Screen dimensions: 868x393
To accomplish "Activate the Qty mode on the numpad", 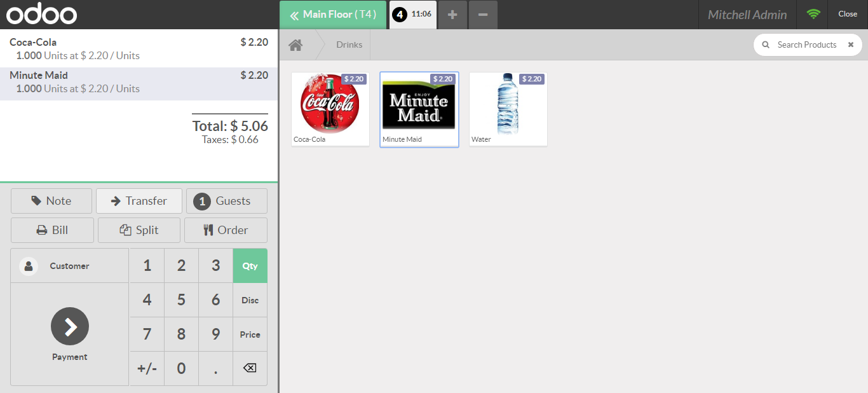I will tap(250, 266).
